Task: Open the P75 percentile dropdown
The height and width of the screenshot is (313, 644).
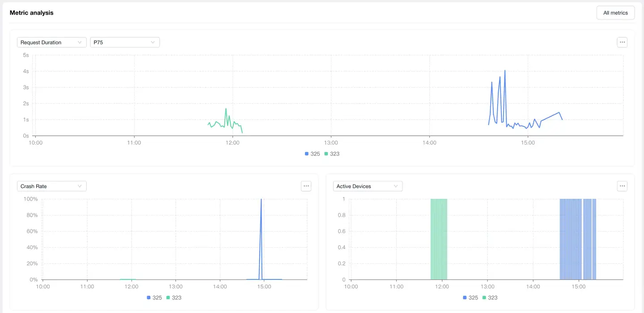Action: coord(125,43)
